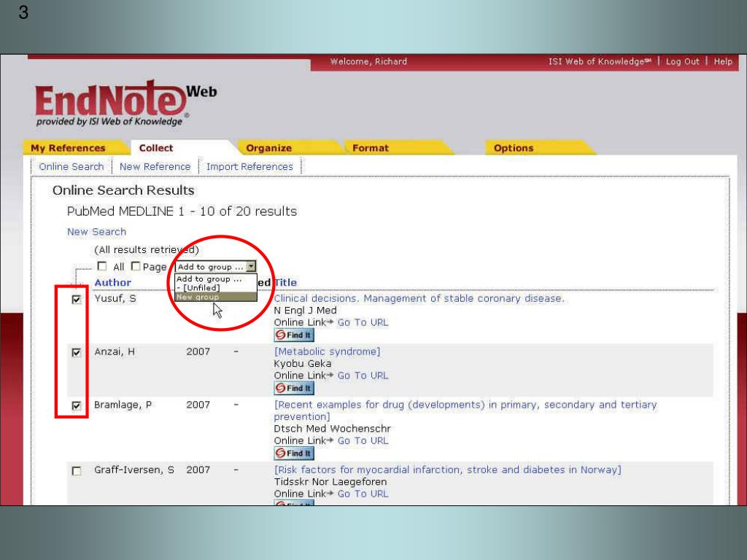Click the Bramlage, P author name
Viewport: 747px width, 560px height.
tap(123, 405)
